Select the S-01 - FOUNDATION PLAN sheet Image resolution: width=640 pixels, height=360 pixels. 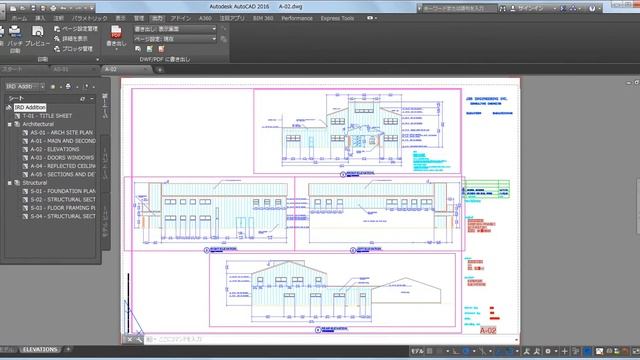(x=63, y=191)
